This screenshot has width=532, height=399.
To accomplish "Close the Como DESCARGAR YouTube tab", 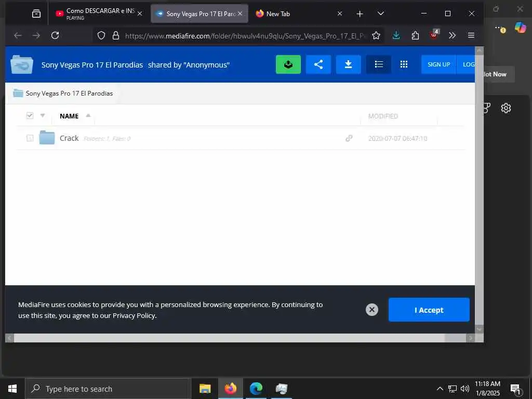I will point(139,14).
